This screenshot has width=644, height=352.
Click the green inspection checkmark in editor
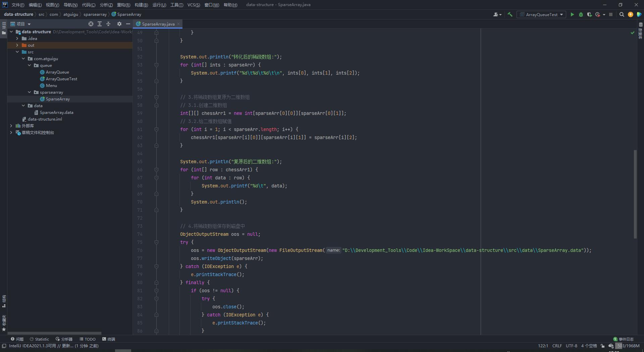(x=632, y=33)
